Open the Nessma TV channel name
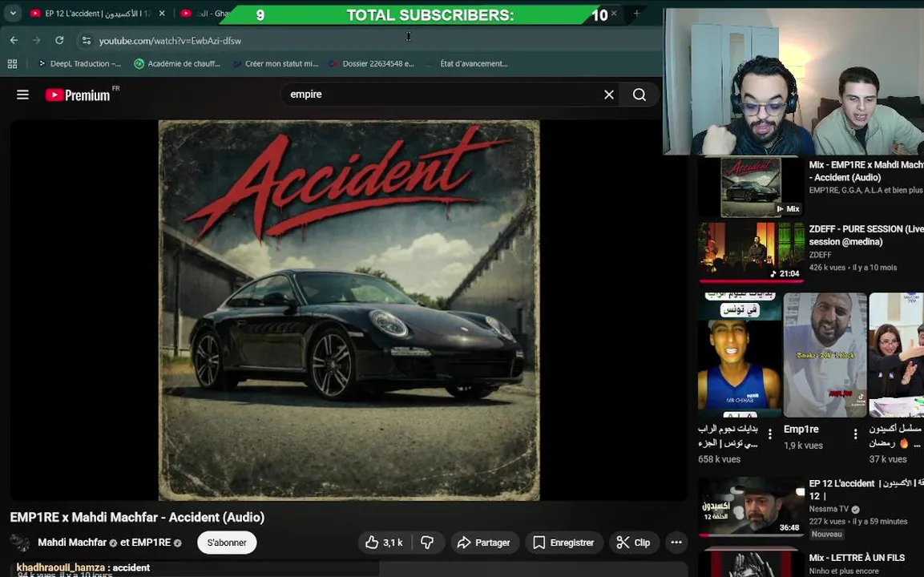924x577 pixels. point(829,509)
